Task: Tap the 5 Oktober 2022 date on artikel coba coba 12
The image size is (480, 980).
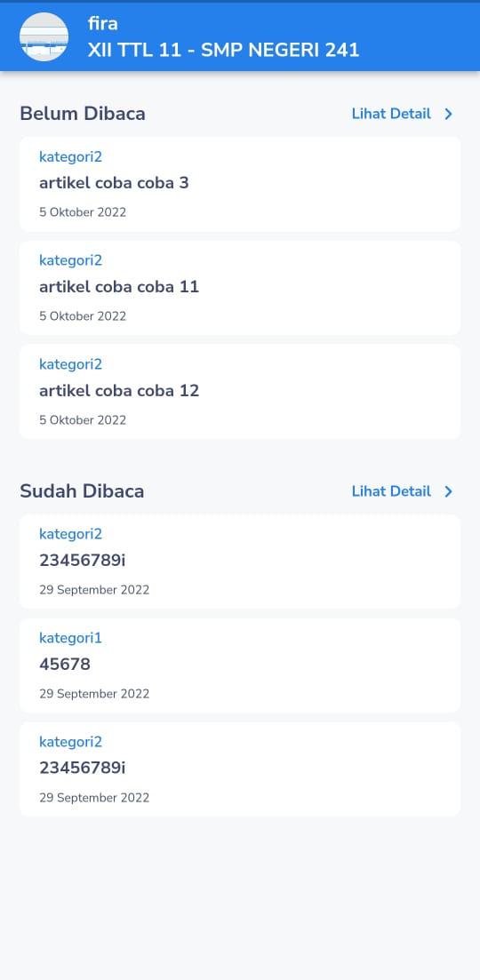Action: click(83, 420)
